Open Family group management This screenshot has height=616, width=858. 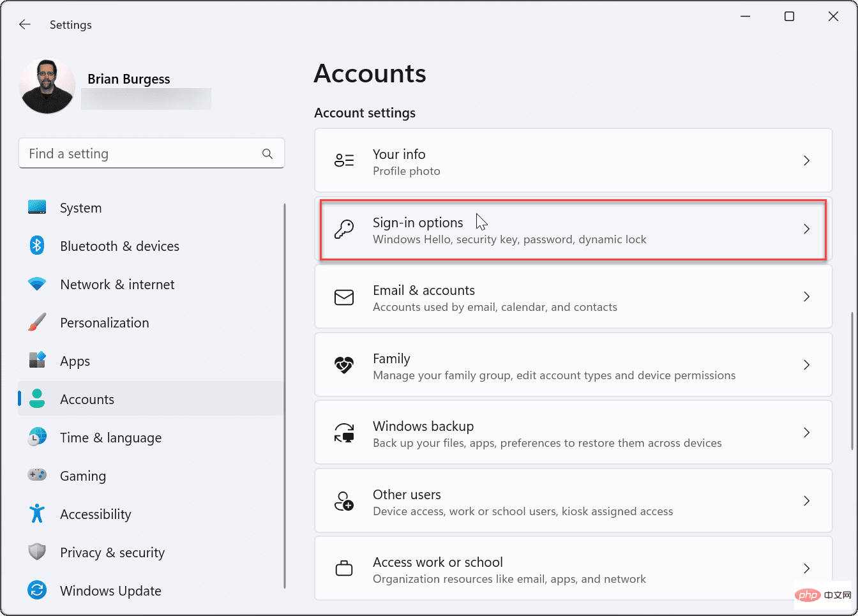coord(573,365)
